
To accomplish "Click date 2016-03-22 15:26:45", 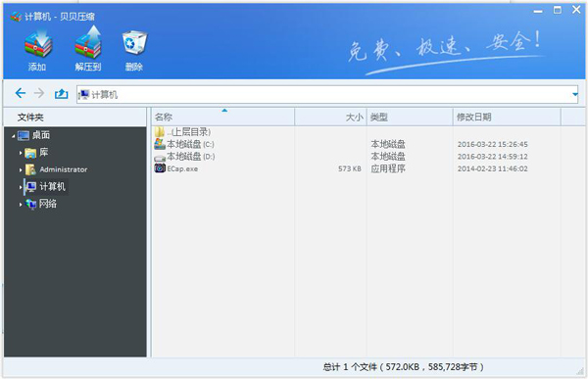I will click(x=492, y=144).
